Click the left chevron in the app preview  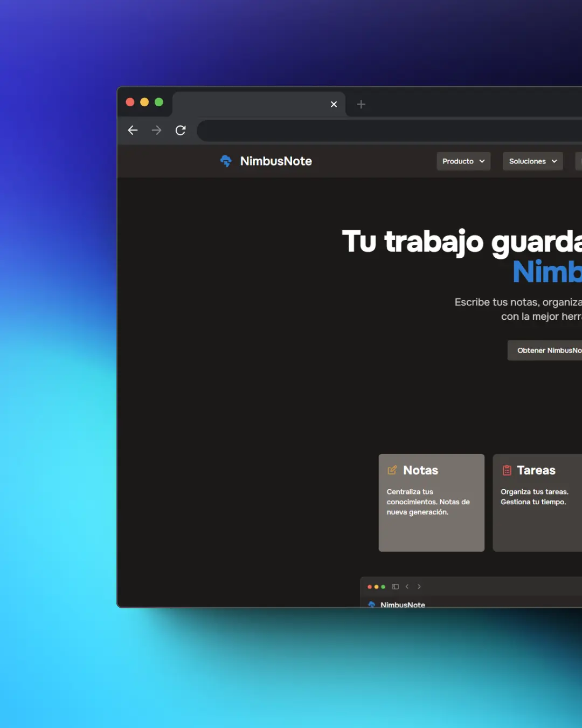pyautogui.click(x=407, y=587)
